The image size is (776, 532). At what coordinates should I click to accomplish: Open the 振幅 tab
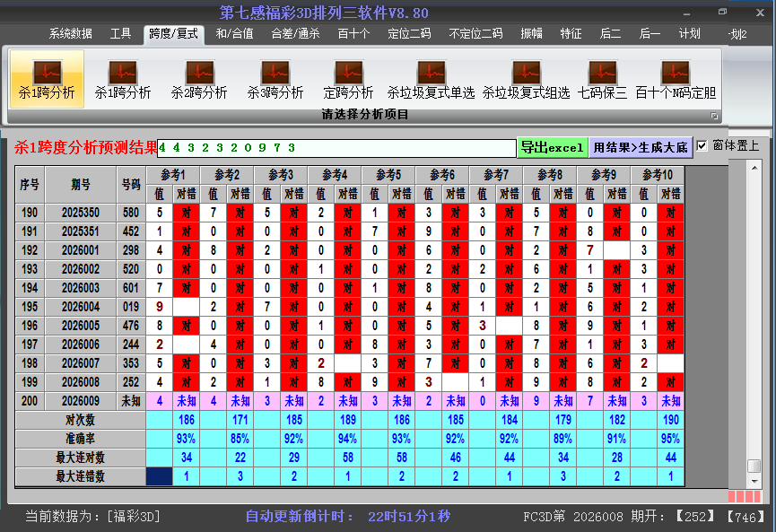click(532, 34)
